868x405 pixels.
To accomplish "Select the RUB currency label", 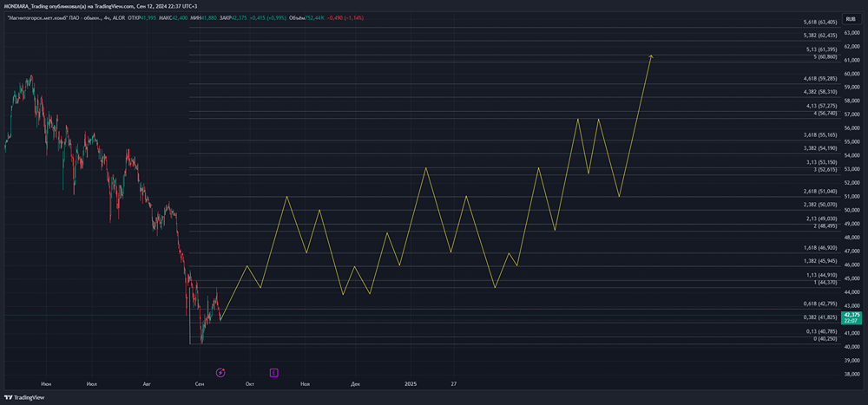I will 850,19.
